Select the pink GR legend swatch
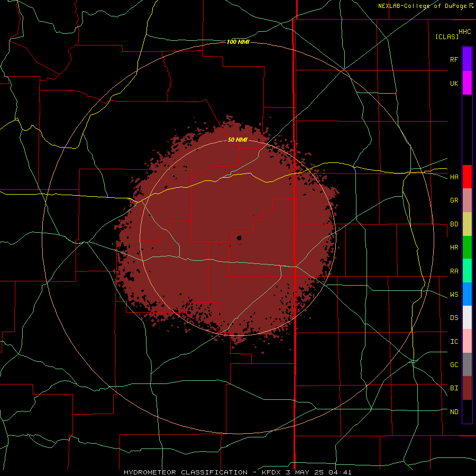 pyautogui.click(x=467, y=200)
